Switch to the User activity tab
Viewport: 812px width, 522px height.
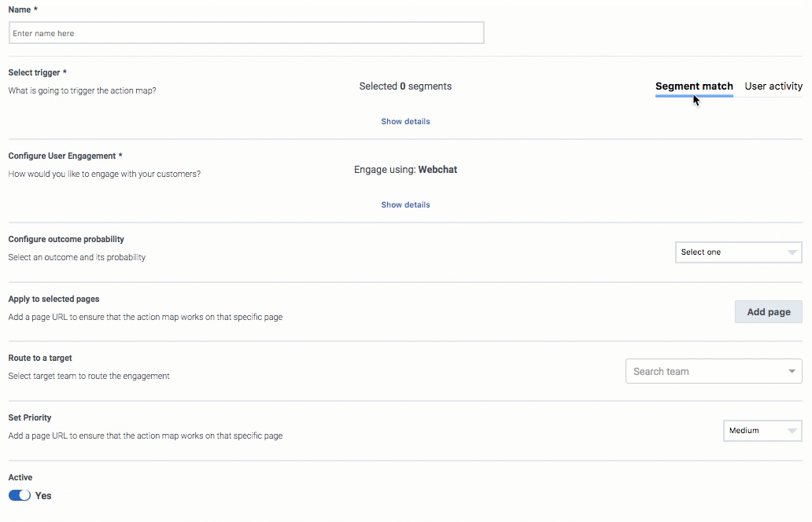coord(773,86)
